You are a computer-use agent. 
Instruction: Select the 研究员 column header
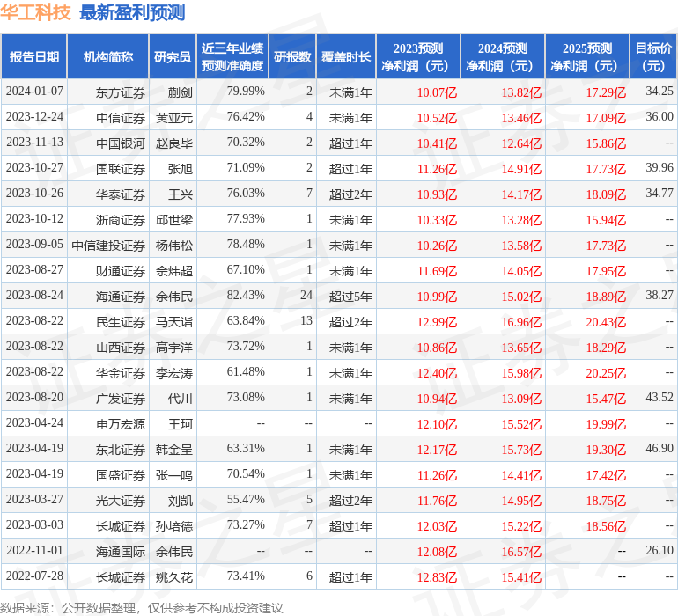173,56
